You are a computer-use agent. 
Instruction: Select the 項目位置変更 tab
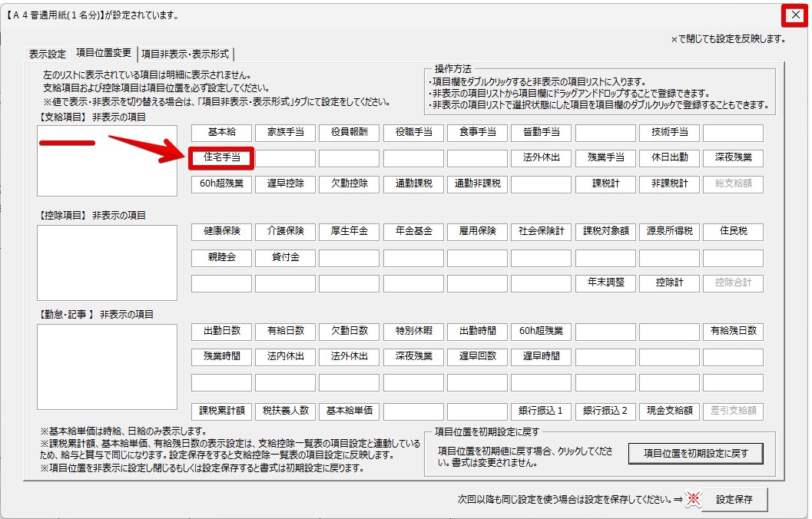point(104,54)
